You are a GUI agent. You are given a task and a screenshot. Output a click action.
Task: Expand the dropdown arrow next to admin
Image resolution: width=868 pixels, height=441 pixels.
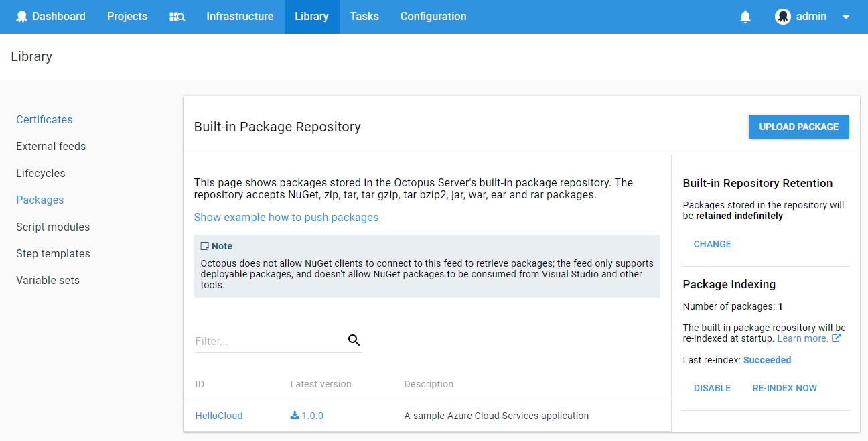coord(845,16)
